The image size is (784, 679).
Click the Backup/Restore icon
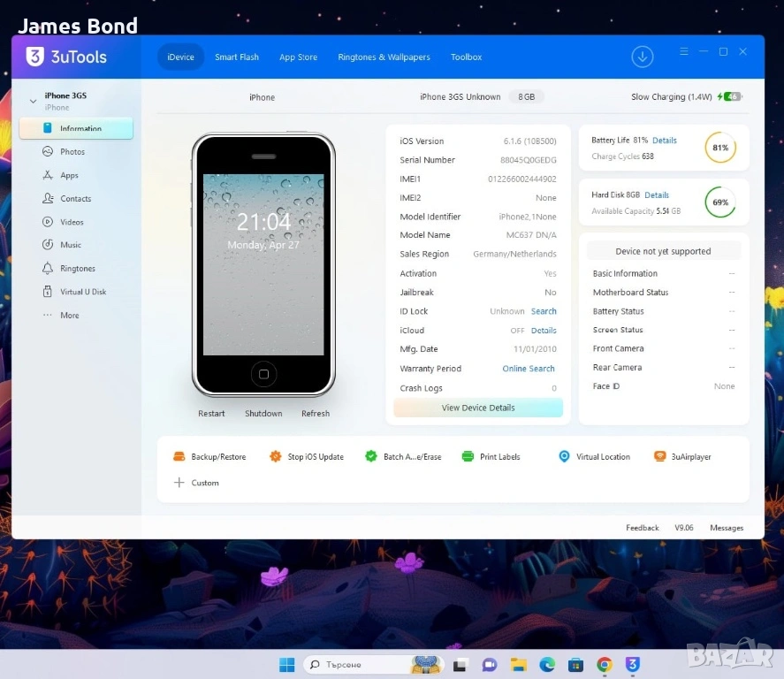click(x=179, y=457)
